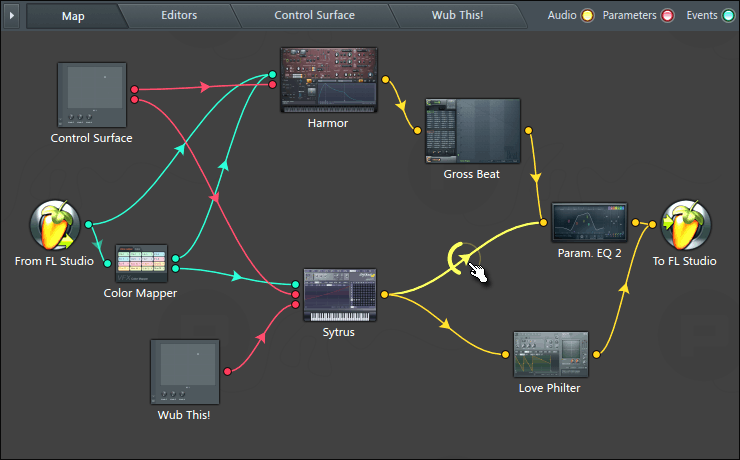The image size is (740, 460).
Task: Click the Sytrus label text
Action: coord(338,332)
